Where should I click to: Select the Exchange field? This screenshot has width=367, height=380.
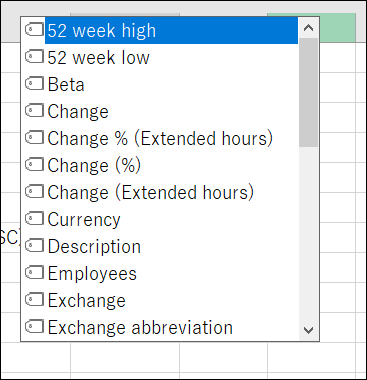160,300
